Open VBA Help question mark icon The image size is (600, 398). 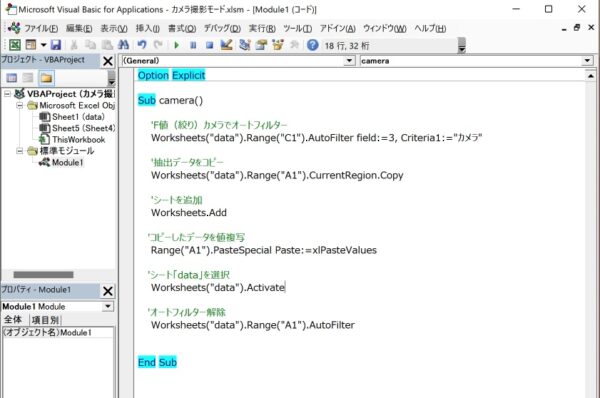313,45
